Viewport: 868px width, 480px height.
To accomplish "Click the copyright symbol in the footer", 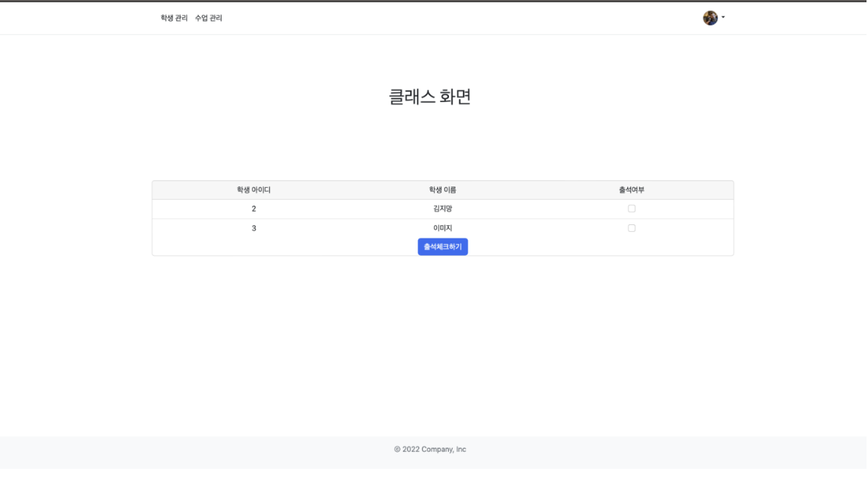I will (x=397, y=449).
